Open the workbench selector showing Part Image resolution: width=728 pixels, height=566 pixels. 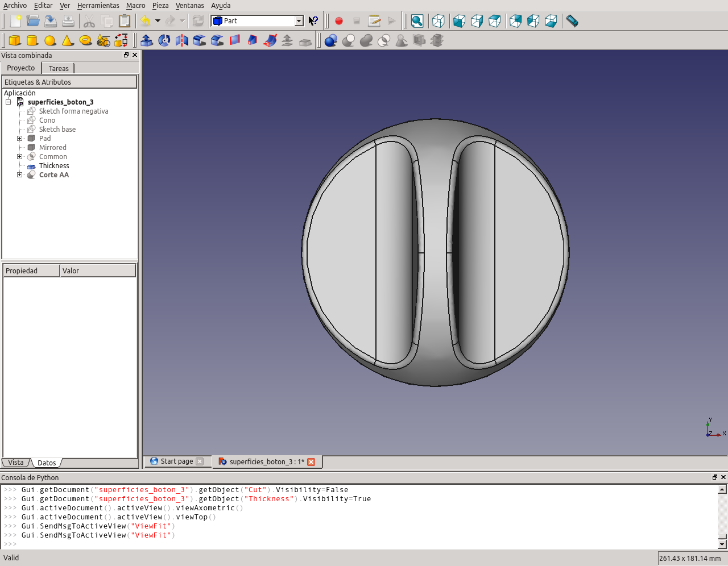(x=257, y=21)
